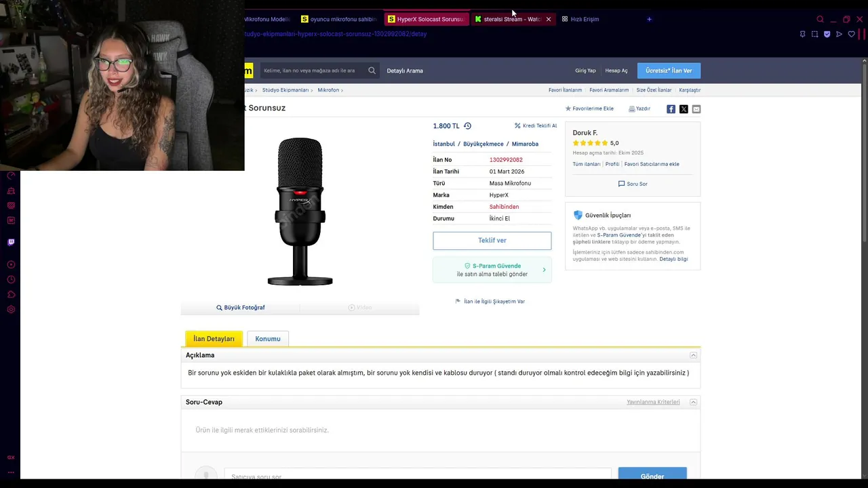The height and width of the screenshot is (488, 868).
Task: Share listing via email icon
Action: point(696,109)
